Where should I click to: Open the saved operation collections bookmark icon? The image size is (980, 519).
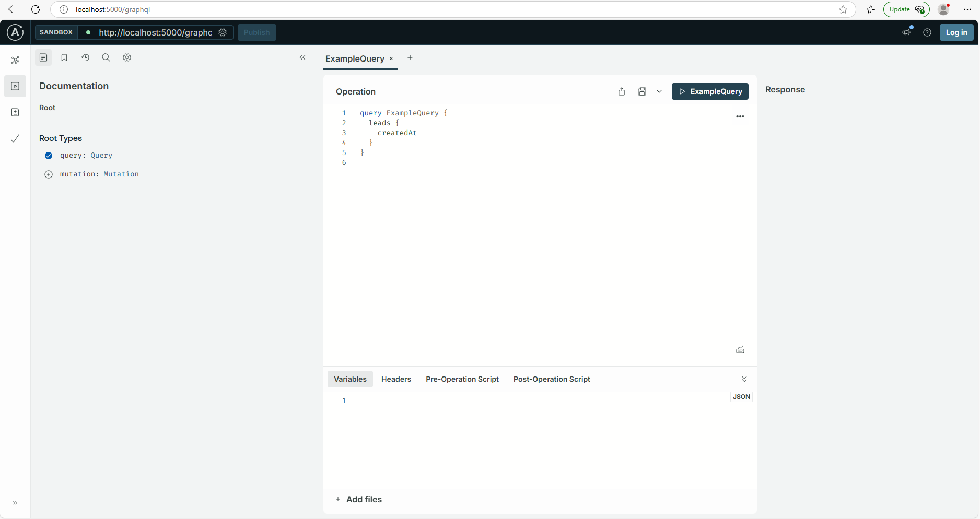[x=64, y=57]
